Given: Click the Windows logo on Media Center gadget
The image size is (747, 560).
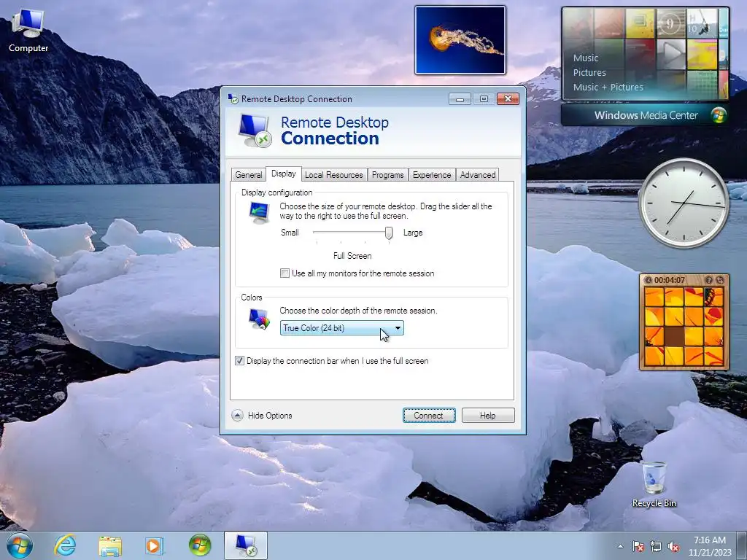Looking at the screenshot, I should pos(719,115).
